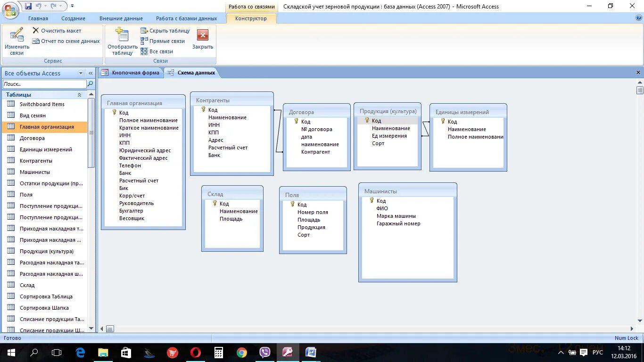Open the Windows Start menu
644x362 pixels.
point(11,353)
